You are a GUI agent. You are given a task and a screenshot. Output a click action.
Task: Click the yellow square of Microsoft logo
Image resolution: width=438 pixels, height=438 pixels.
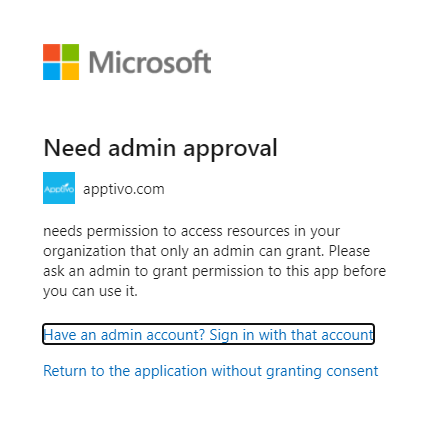pos(71,72)
